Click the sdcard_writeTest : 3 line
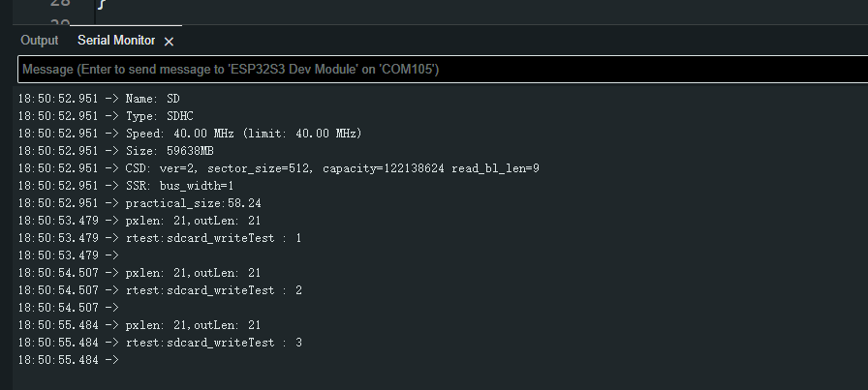868x390 pixels. tap(160, 343)
